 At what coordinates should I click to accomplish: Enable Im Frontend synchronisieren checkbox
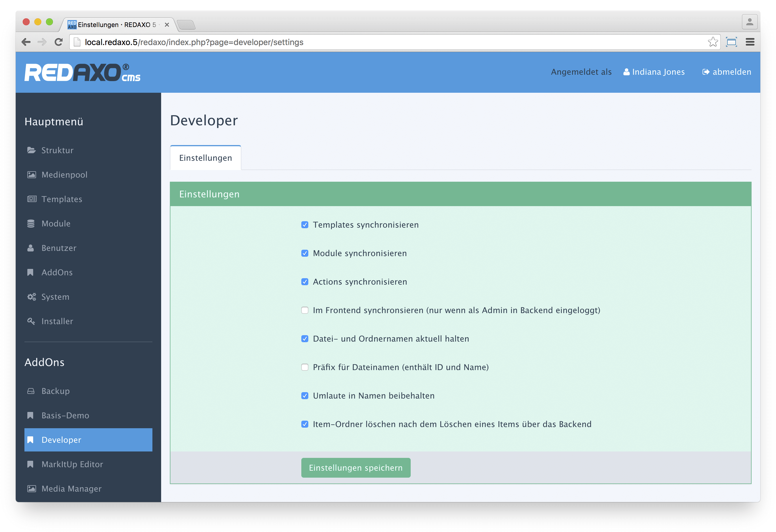[305, 310]
